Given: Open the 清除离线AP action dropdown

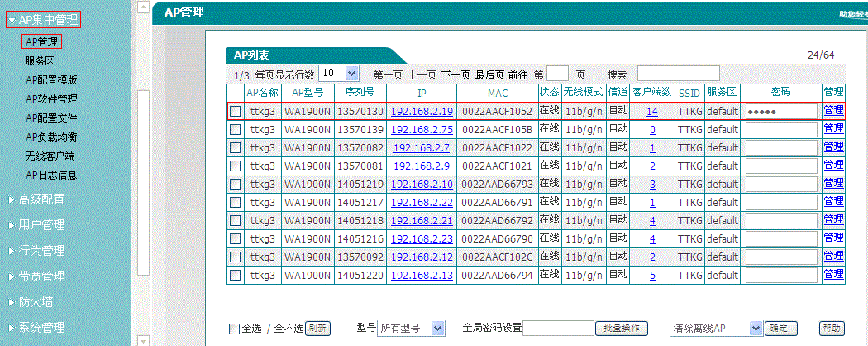Looking at the screenshot, I should pyautogui.click(x=717, y=329).
